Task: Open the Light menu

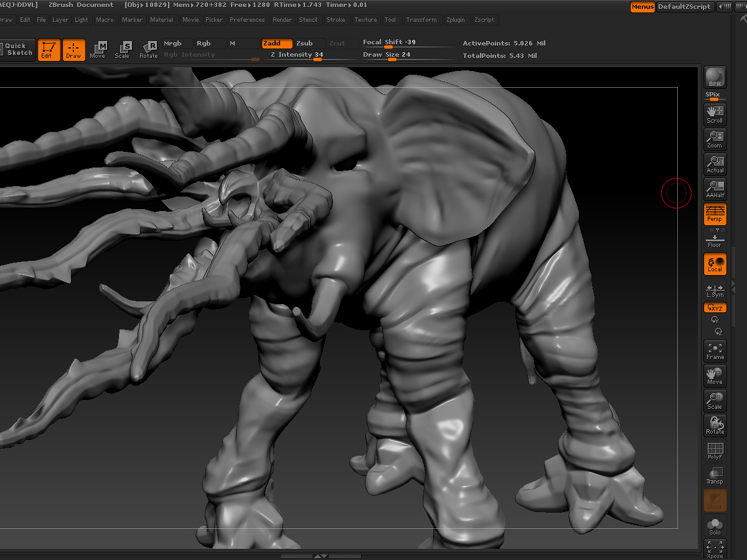Action: point(82,20)
